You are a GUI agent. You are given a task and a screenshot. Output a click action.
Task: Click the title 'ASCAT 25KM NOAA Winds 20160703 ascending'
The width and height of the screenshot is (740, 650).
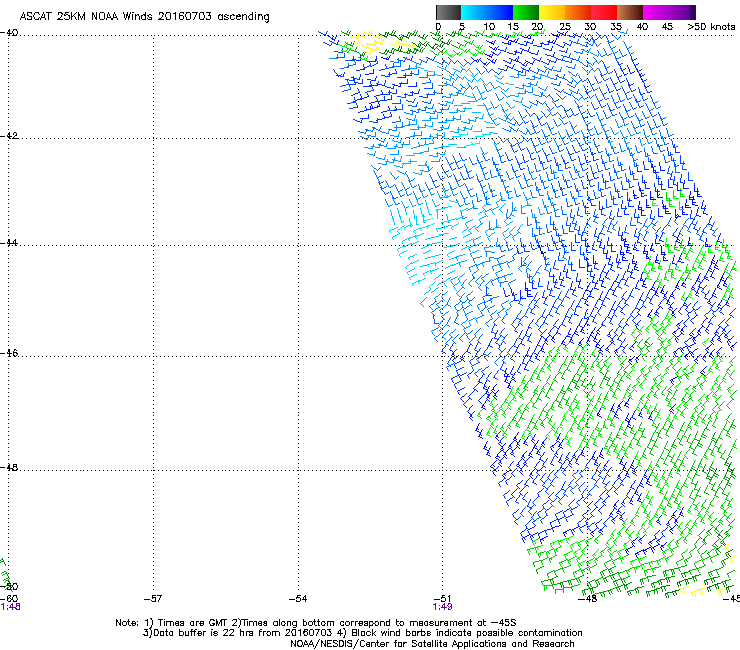[x=144, y=17]
